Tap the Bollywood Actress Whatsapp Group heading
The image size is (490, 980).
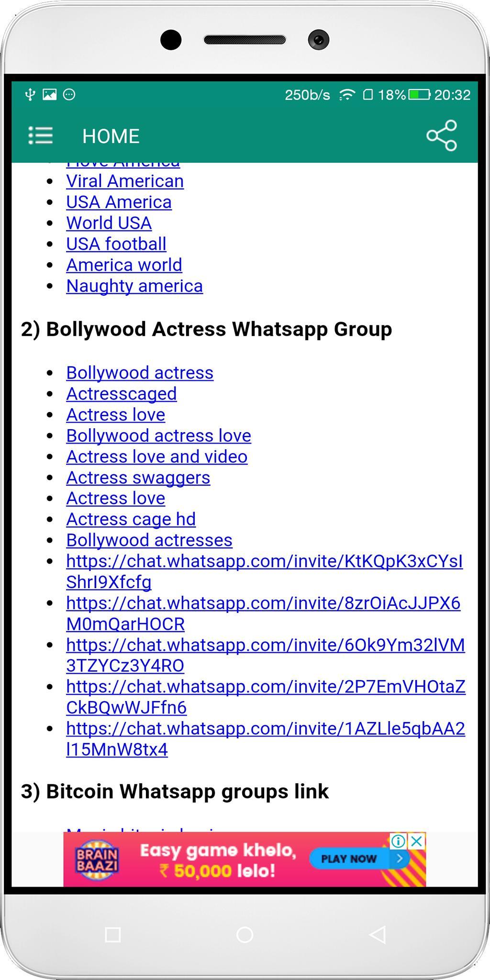pos(207,330)
